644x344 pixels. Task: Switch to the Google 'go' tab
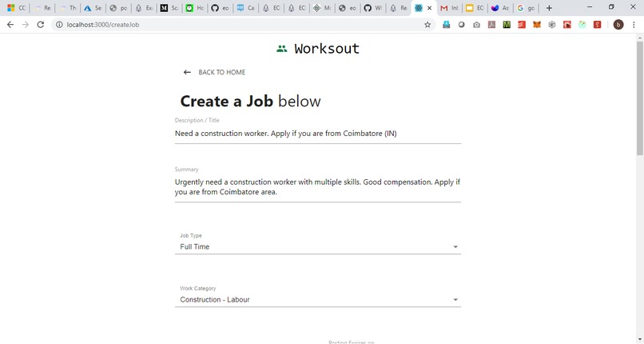[526, 8]
